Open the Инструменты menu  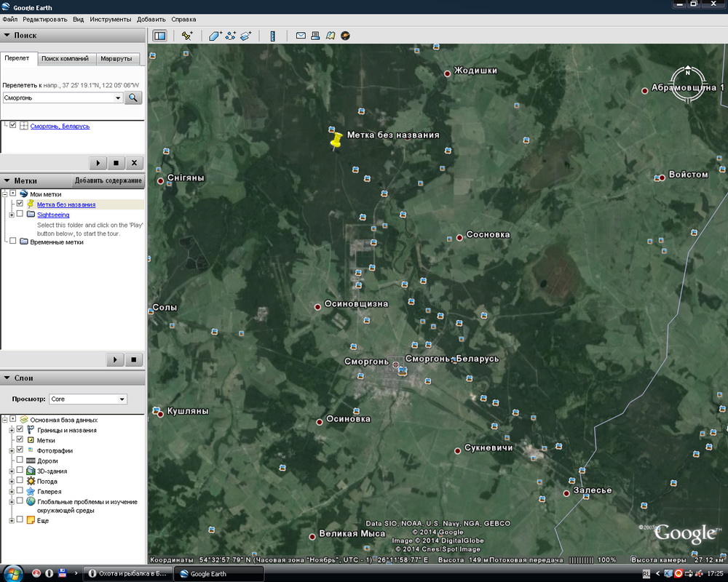pos(111,19)
